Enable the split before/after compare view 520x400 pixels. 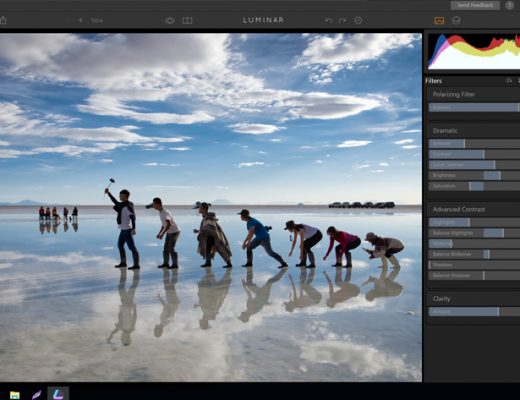pos(187,21)
